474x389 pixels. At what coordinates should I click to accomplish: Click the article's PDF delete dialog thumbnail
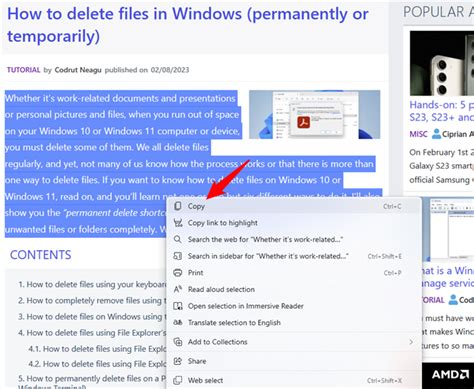click(314, 114)
